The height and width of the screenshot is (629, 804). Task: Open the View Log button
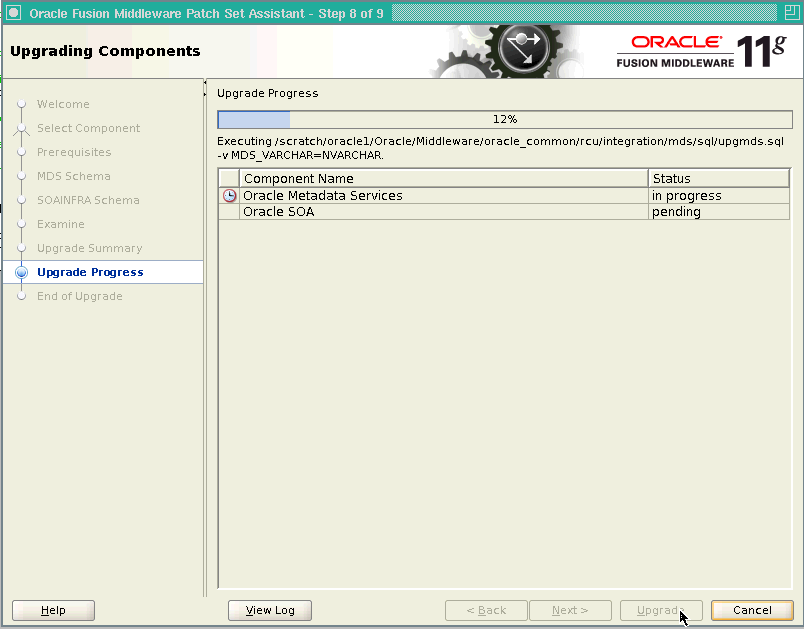pyautogui.click(x=270, y=610)
